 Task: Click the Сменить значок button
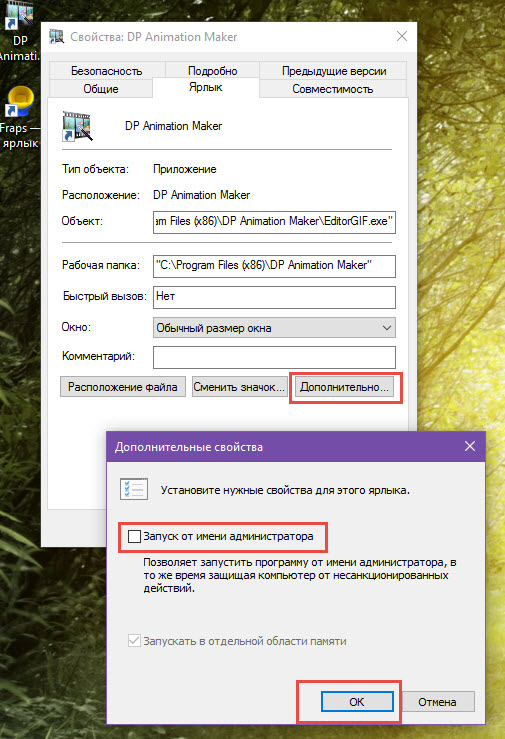[239, 387]
